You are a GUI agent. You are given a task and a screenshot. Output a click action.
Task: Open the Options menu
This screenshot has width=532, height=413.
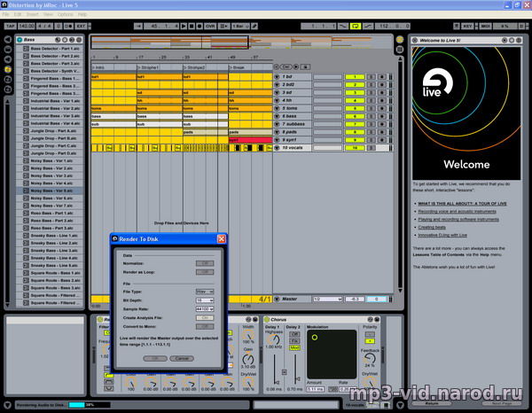(65, 14)
